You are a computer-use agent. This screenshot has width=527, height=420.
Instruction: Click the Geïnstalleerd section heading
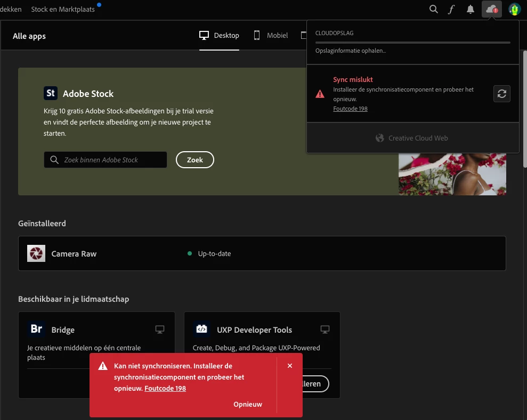tap(42, 223)
